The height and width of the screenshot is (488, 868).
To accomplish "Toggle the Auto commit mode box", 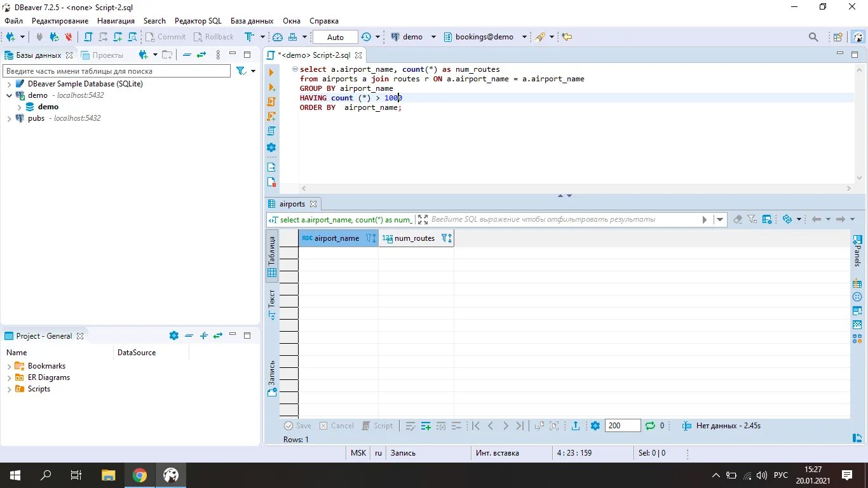I will pyautogui.click(x=336, y=37).
